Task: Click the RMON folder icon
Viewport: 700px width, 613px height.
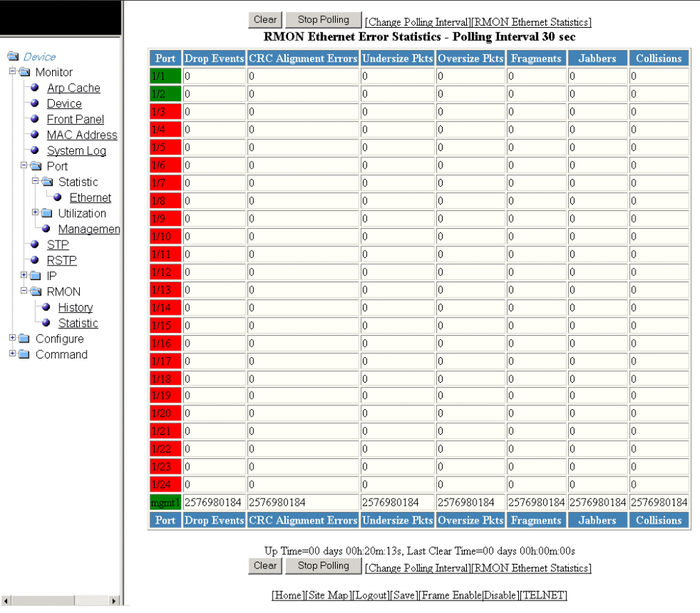Action: (x=36, y=291)
